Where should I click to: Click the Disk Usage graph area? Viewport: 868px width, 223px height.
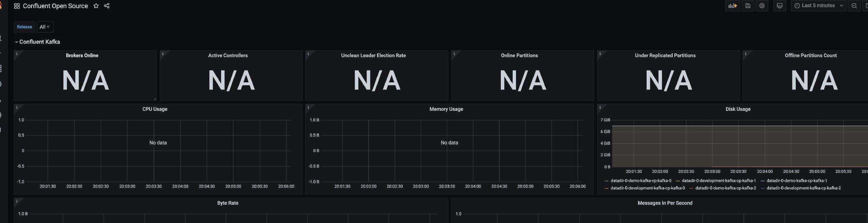(740, 143)
